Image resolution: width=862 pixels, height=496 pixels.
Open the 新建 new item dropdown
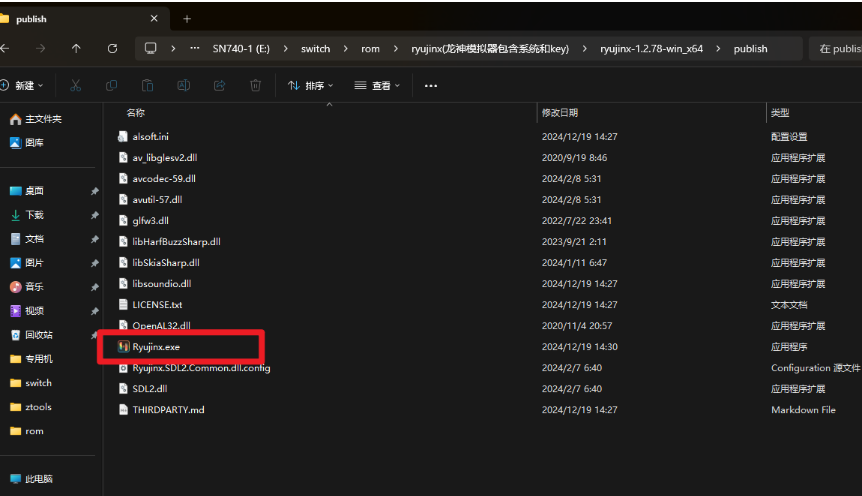point(22,86)
